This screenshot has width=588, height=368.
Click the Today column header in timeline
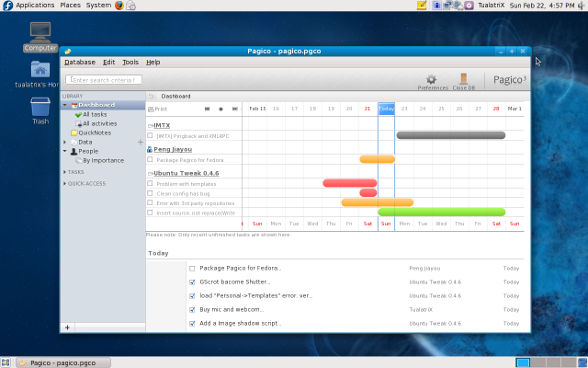pyautogui.click(x=386, y=109)
